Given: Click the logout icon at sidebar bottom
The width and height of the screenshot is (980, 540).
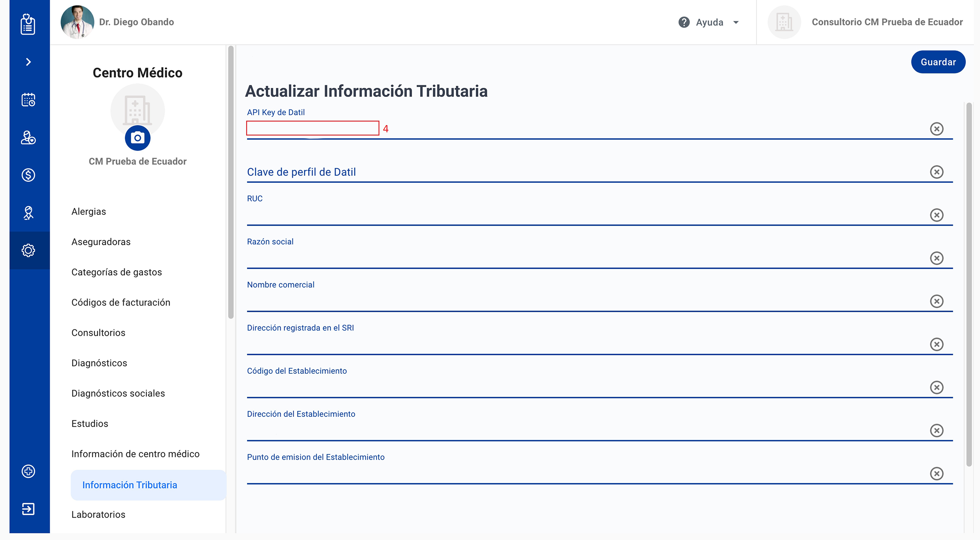Looking at the screenshot, I should [28, 509].
